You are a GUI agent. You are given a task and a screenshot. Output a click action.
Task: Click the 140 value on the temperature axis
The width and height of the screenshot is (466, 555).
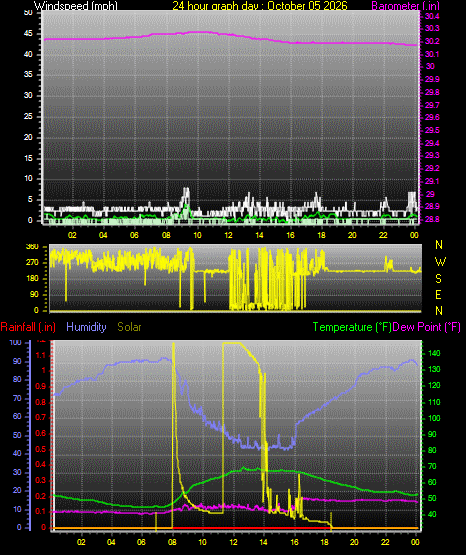tap(434, 353)
